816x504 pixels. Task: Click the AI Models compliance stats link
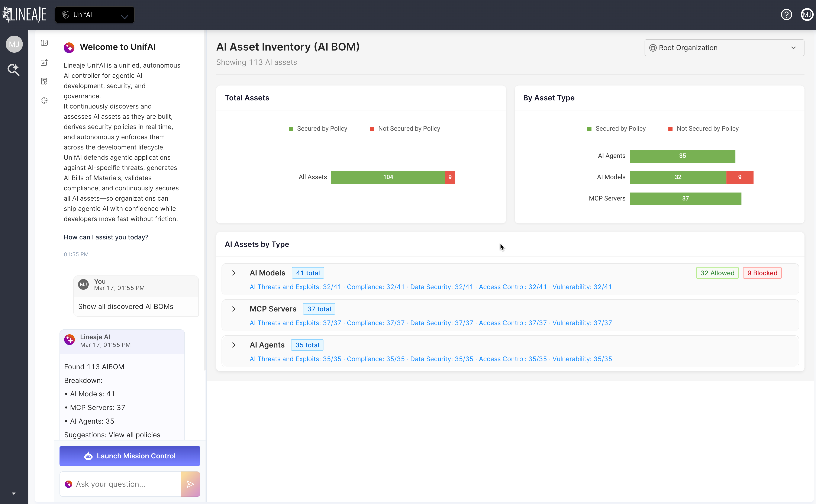coord(375,287)
